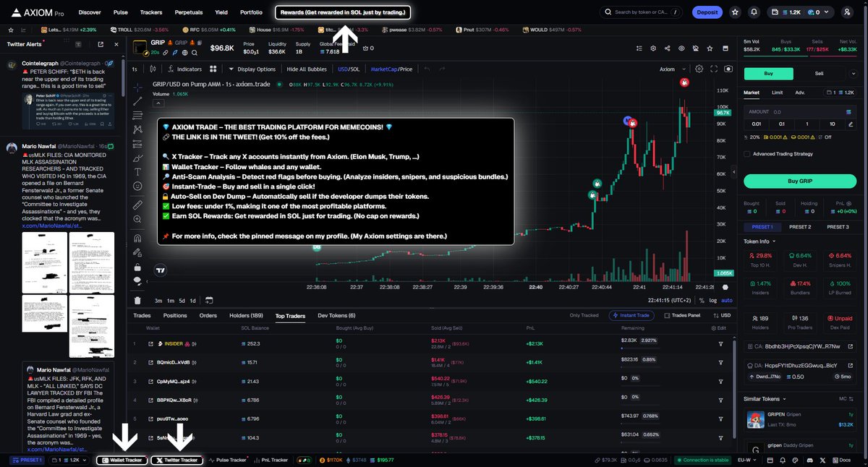Open the go-to-date calendar icon
The width and height of the screenshot is (868, 467).
click(208, 300)
